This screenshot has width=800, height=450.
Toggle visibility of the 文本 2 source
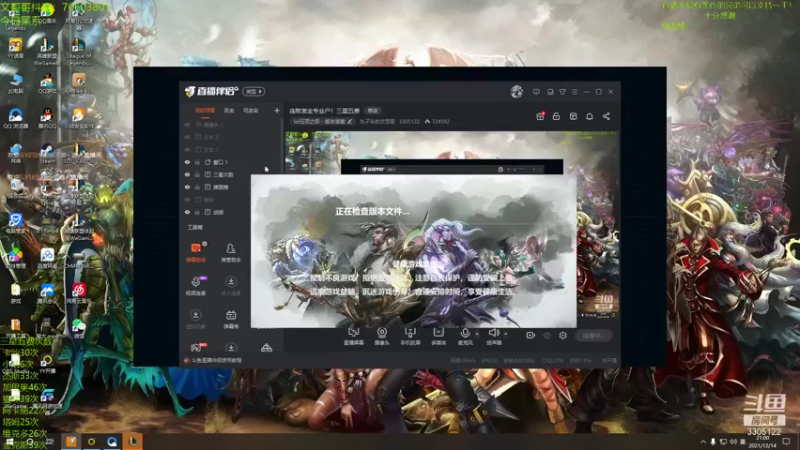coord(187,137)
